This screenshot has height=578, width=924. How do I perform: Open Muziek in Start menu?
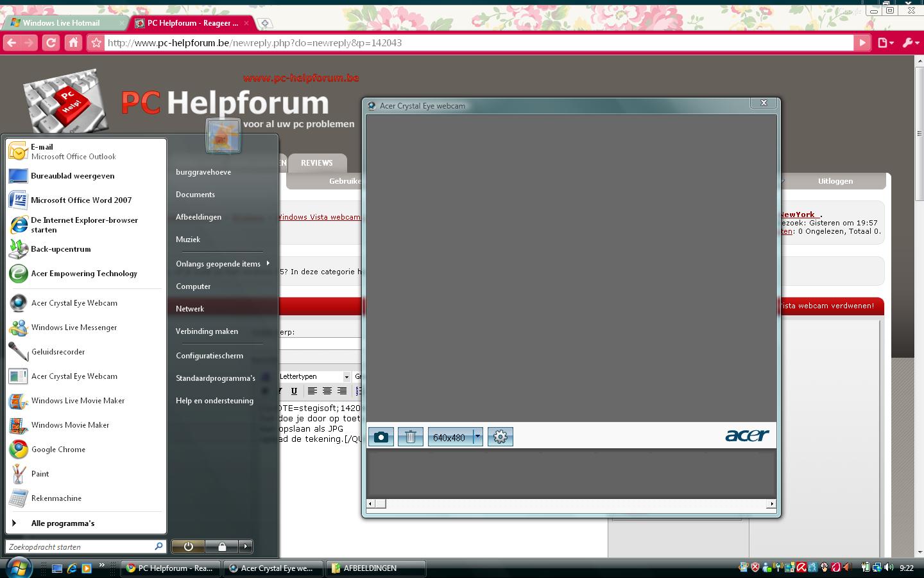(x=188, y=240)
